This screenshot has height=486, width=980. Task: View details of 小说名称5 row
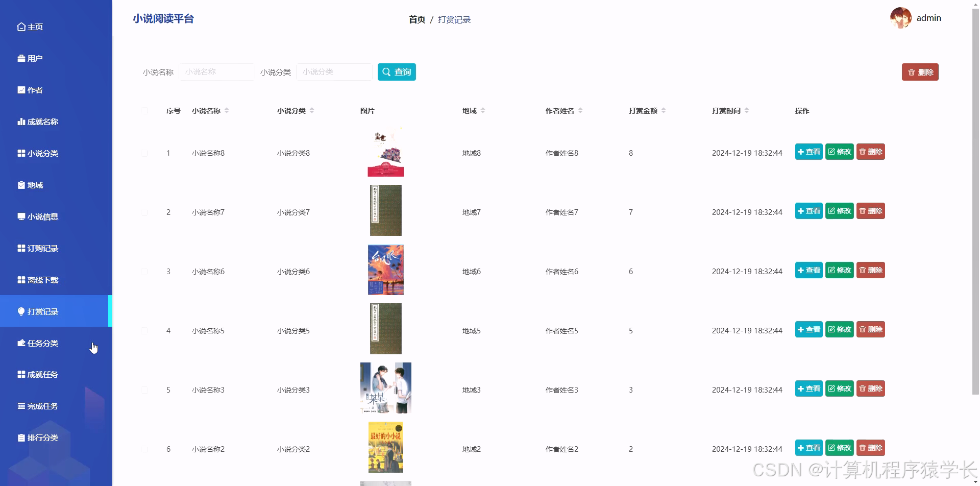point(808,329)
